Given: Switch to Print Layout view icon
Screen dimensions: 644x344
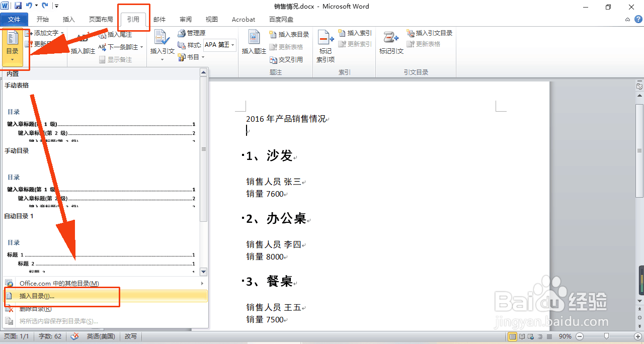Looking at the screenshot, I should [512, 336].
